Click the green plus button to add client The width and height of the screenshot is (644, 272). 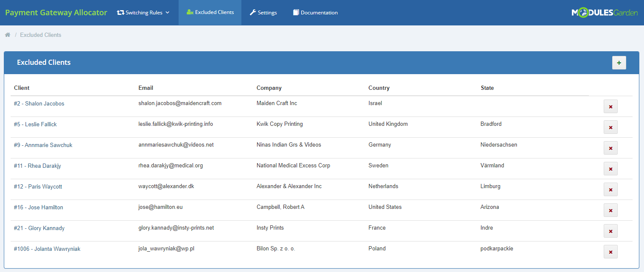(x=619, y=62)
